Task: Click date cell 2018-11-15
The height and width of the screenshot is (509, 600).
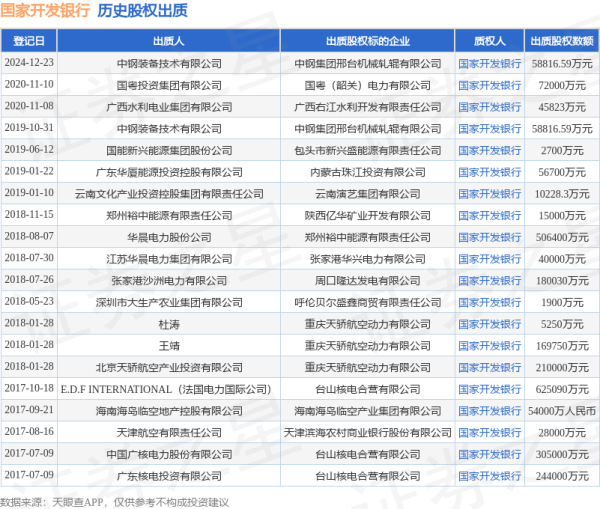Action: (29, 214)
